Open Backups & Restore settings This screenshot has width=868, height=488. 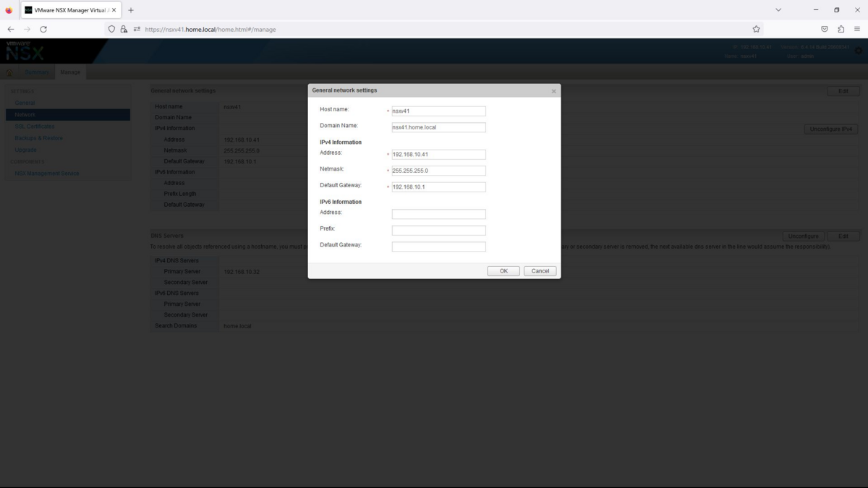39,138
